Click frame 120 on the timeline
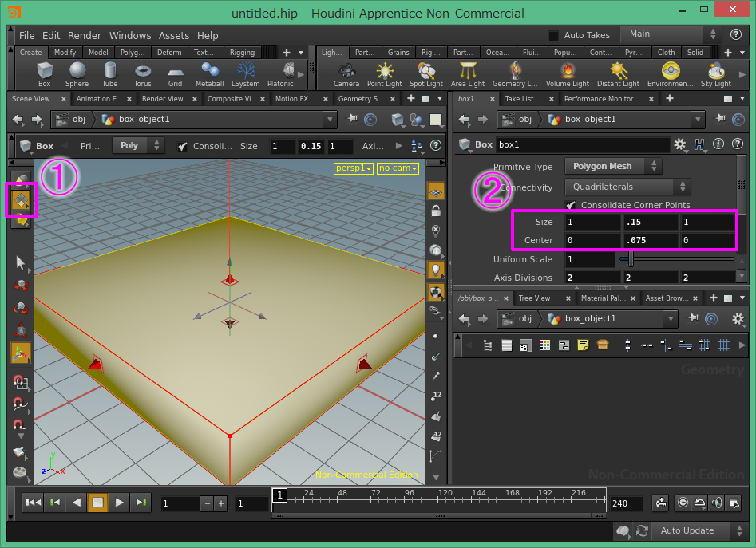 tap(444, 500)
